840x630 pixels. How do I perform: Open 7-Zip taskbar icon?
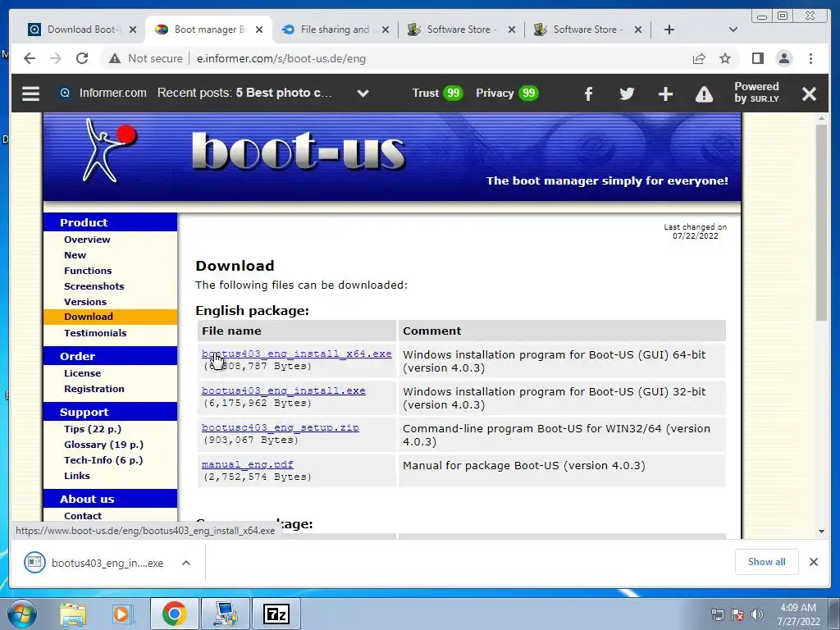pyautogui.click(x=276, y=614)
